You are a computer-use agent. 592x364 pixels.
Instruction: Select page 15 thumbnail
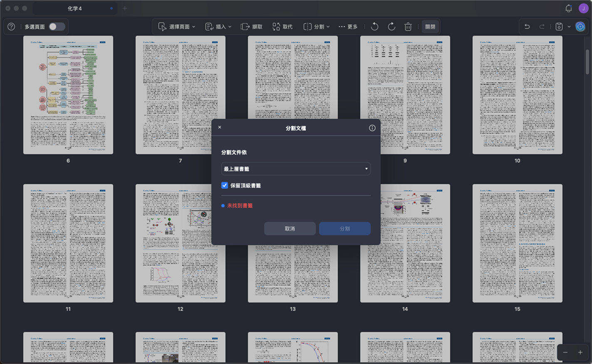[x=518, y=243]
